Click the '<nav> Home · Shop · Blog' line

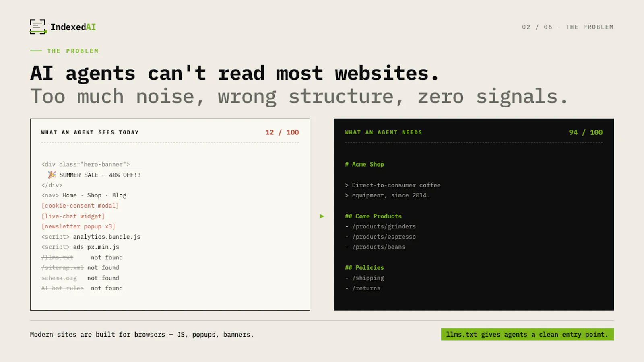coord(84,195)
